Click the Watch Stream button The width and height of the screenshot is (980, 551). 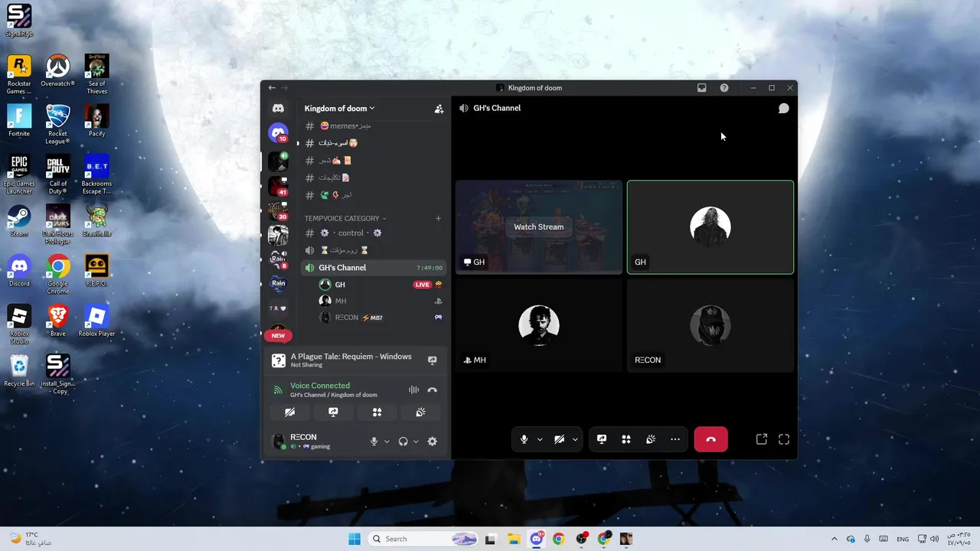pyautogui.click(x=539, y=227)
